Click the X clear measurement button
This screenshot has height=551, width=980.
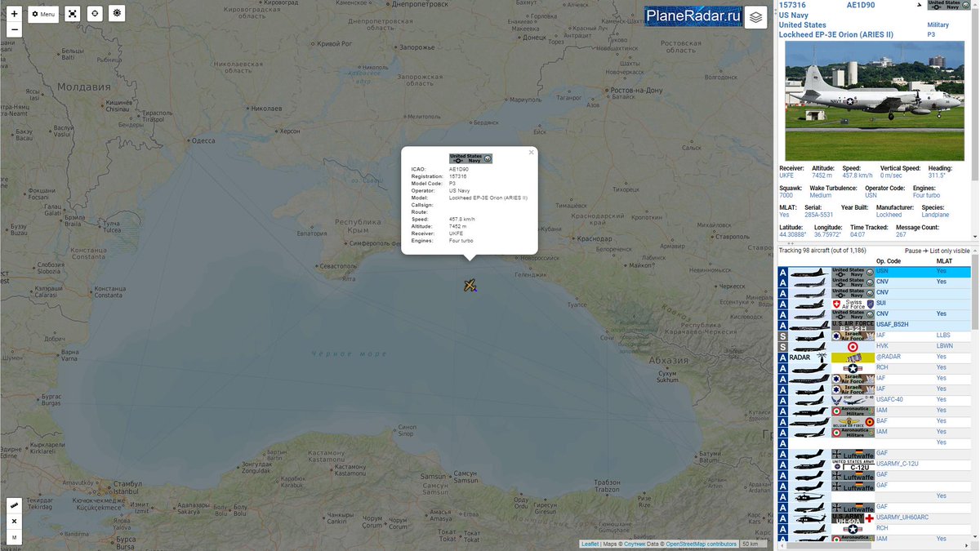[x=14, y=521]
